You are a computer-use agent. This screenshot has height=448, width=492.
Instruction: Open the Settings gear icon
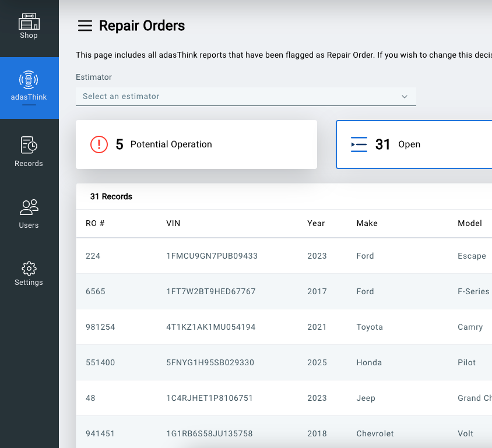29,269
